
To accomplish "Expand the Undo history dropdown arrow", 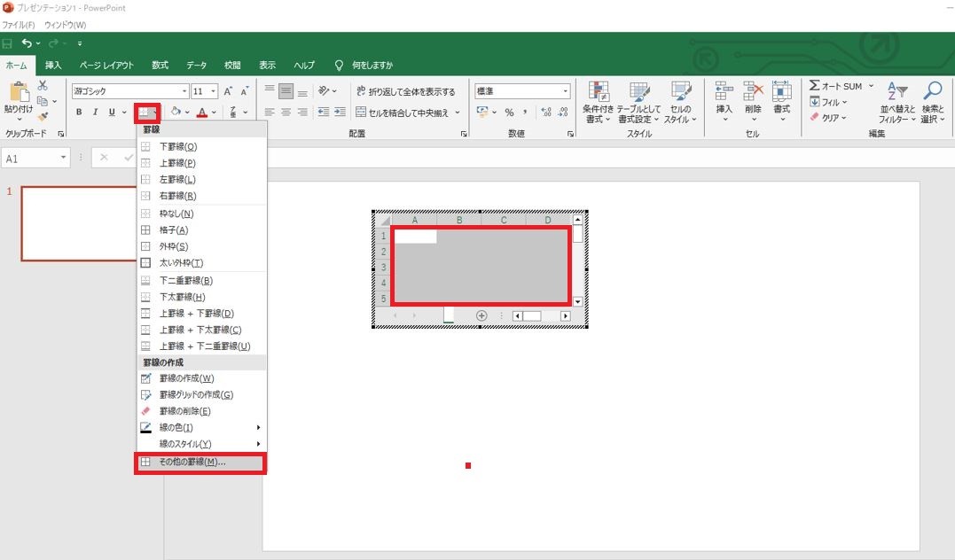I will pyautogui.click(x=38, y=43).
